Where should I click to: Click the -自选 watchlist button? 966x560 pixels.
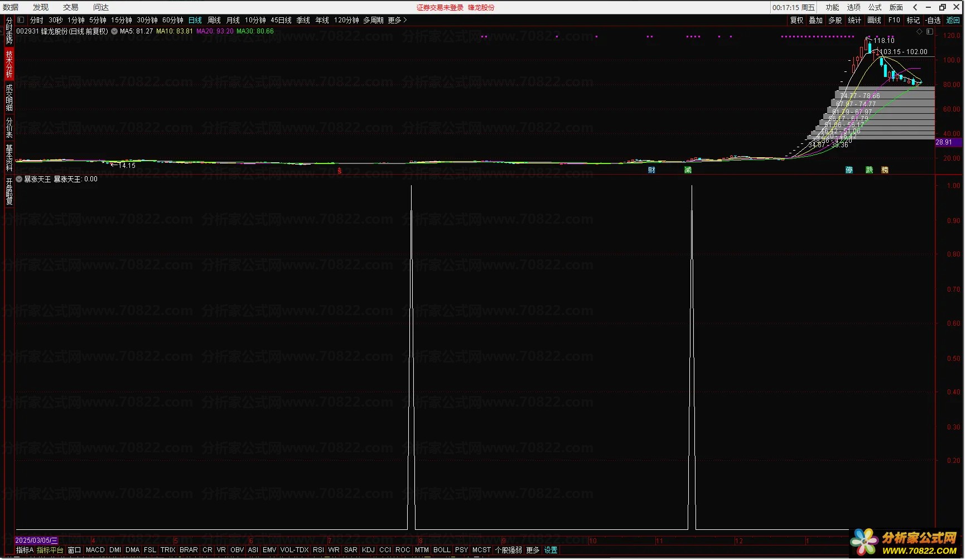pyautogui.click(x=933, y=20)
